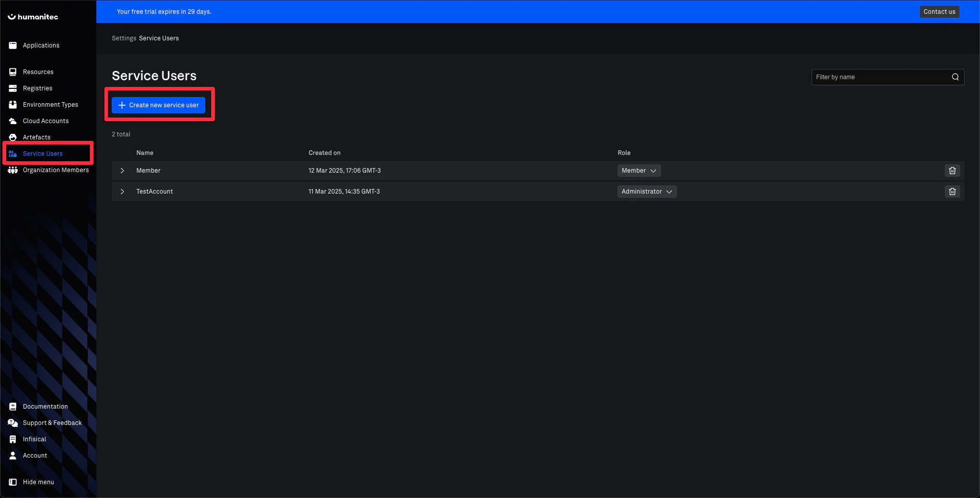Open Applications icon in sidebar
The image size is (980, 498).
pyautogui.click(x=13, y=45)
